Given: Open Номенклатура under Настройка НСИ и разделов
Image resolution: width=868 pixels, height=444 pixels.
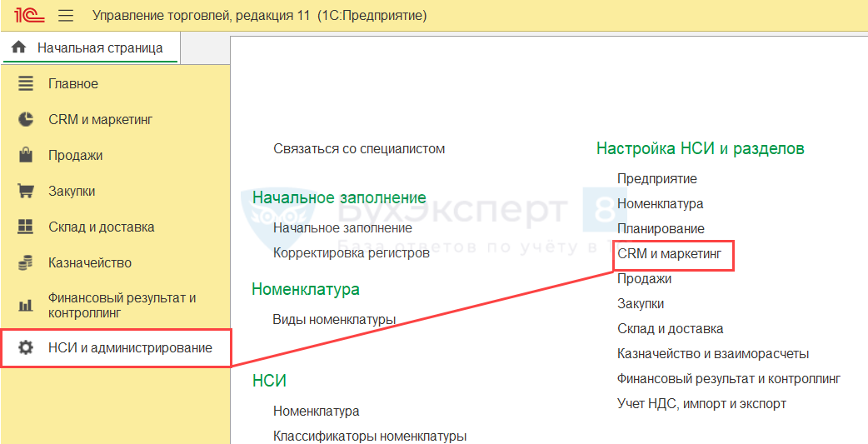Looking at the screenshot, I should click(661, 204).
